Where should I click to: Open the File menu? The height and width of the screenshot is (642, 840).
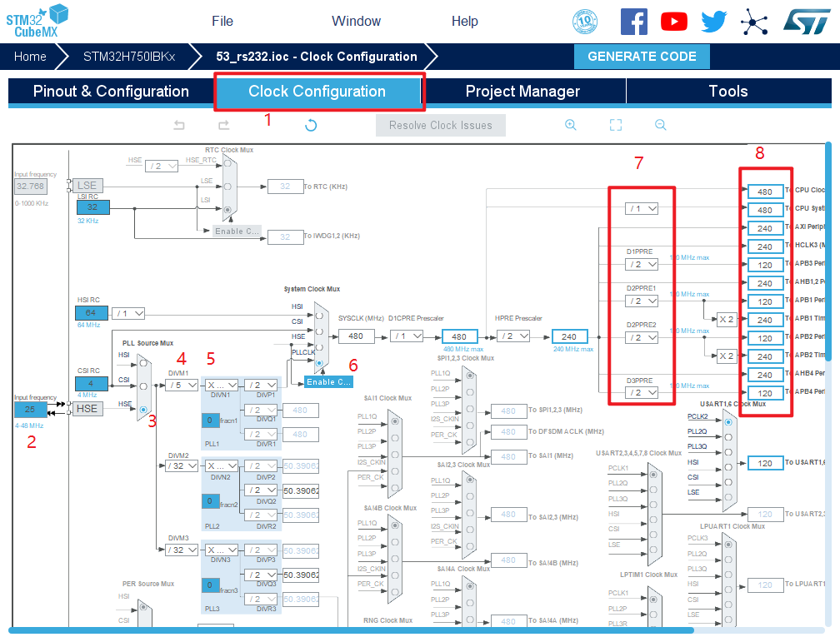pyautogui.click(x=222, y=22)
